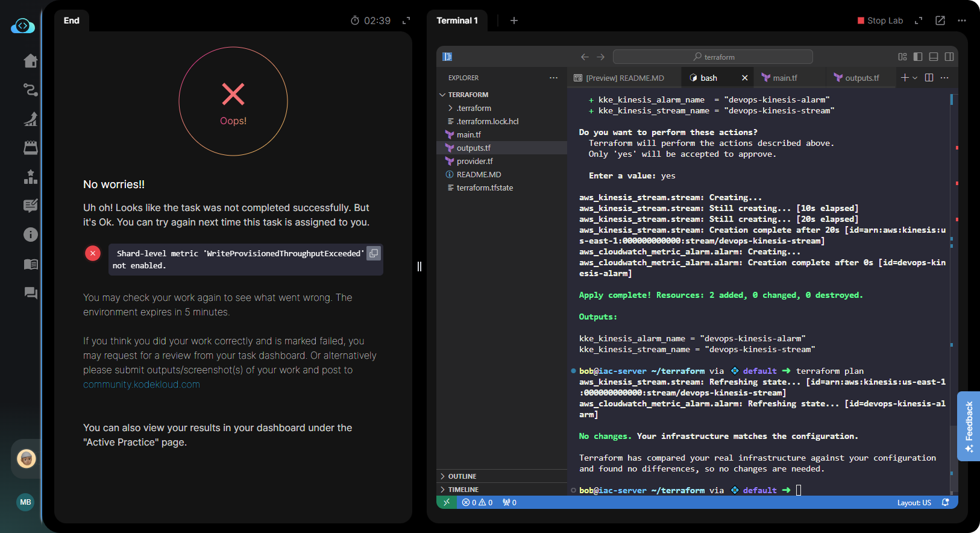Image resolution: width=980 pixels, height=533 pixels.
Task: Open the VS Code menu icon
Action: tap(447, 57)
